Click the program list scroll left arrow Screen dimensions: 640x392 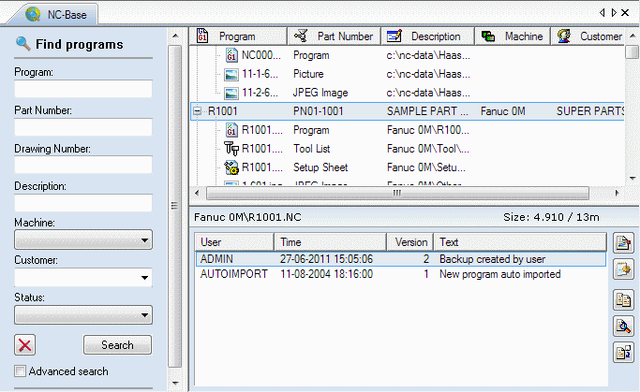(x=197, y=193)
